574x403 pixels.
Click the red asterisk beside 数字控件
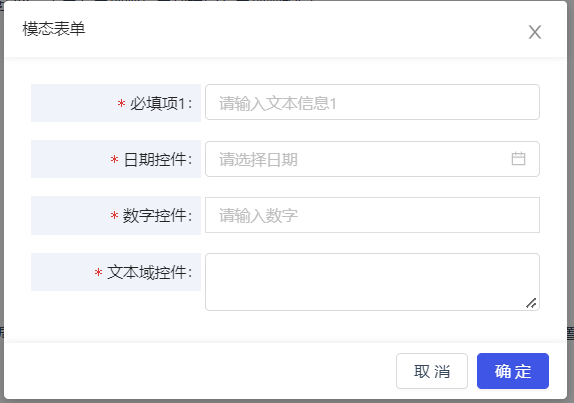point(115,216)
